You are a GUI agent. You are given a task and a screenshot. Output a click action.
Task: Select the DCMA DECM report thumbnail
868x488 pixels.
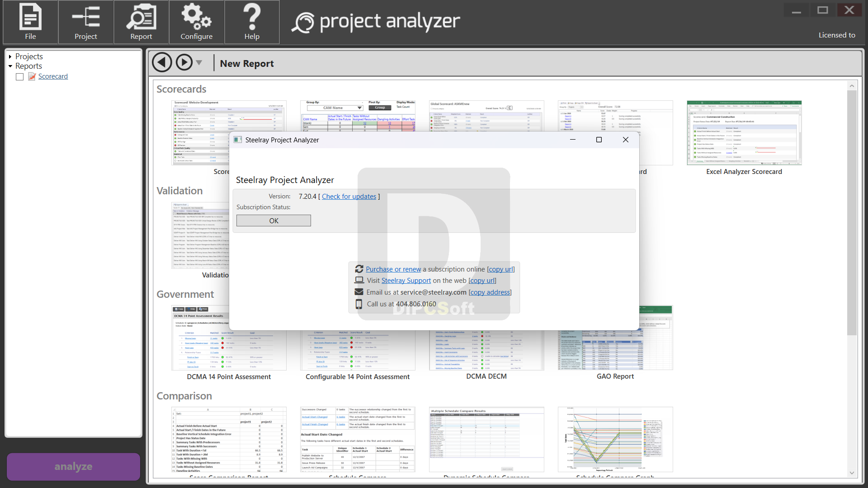[486, 351]
